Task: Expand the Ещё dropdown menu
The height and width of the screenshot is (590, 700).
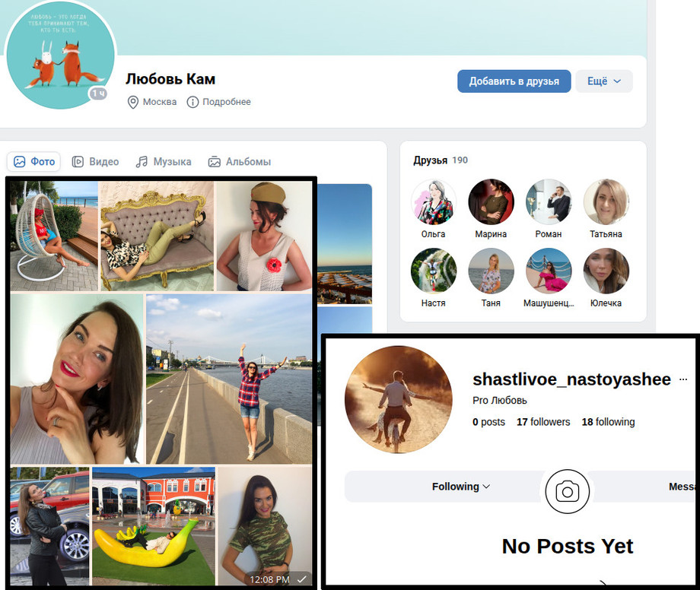Action: point(604,81)
